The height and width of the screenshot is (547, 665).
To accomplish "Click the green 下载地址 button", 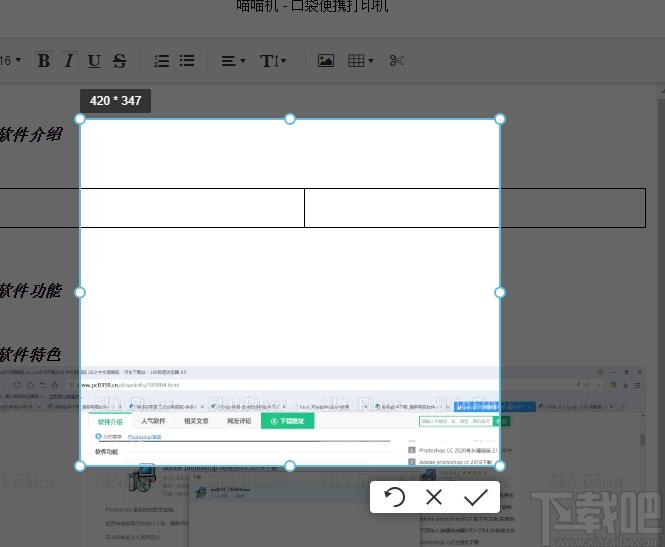I will pyautogui.click(x=288, y=421).
